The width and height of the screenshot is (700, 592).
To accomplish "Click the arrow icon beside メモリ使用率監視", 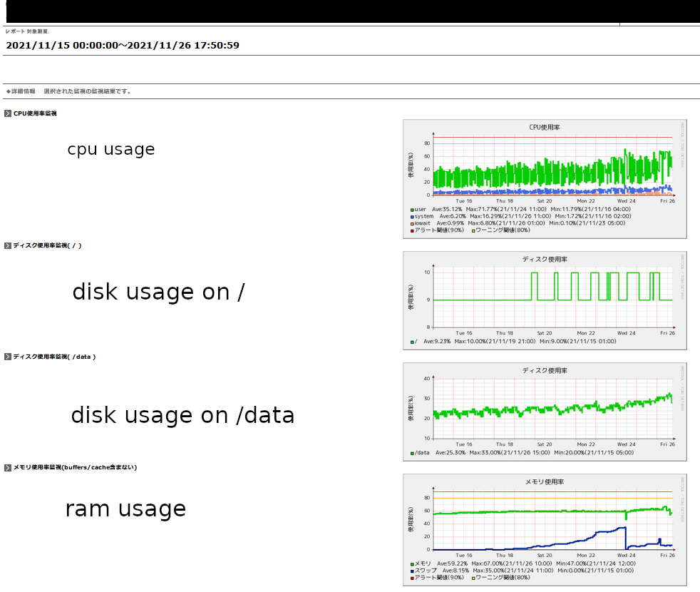I will [x=8, y=468].
